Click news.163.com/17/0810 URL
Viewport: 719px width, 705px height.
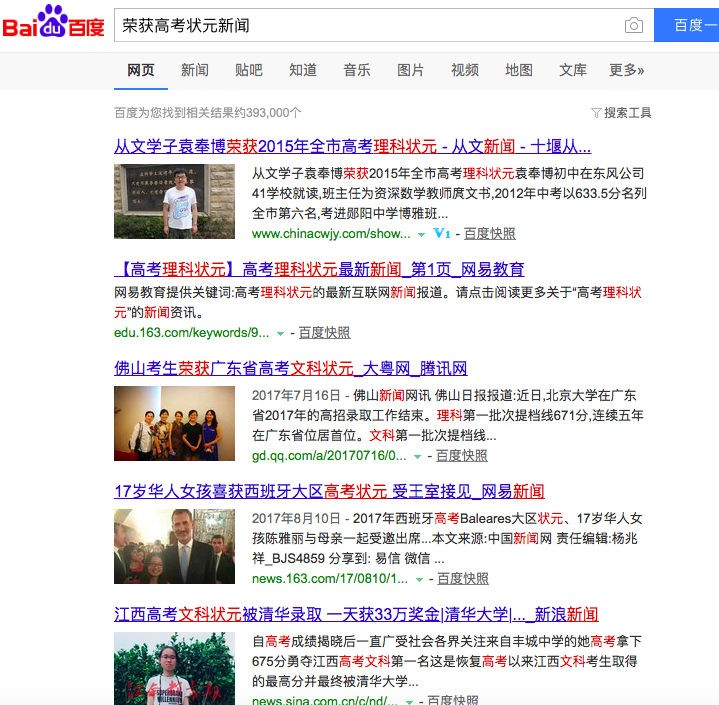pyautogui.click(x=330, y=579)
